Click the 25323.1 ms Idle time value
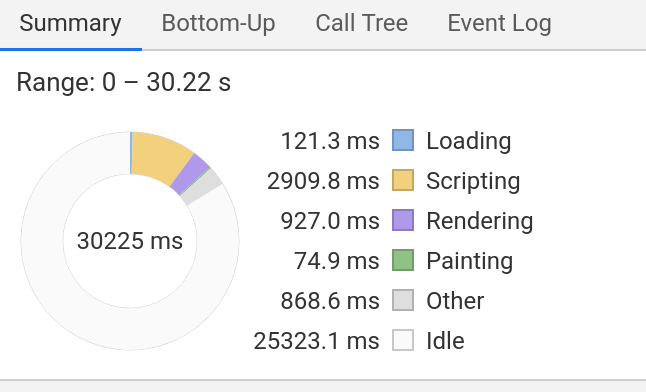The image size is (646, 392). click(316, 340)
